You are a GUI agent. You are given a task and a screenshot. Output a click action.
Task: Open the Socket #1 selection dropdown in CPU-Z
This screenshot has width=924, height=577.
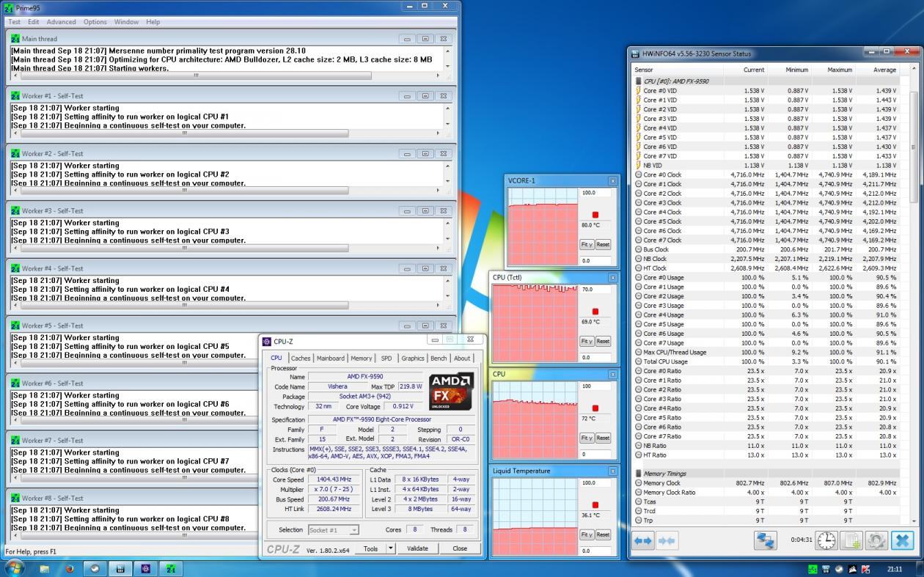point(334,530)
